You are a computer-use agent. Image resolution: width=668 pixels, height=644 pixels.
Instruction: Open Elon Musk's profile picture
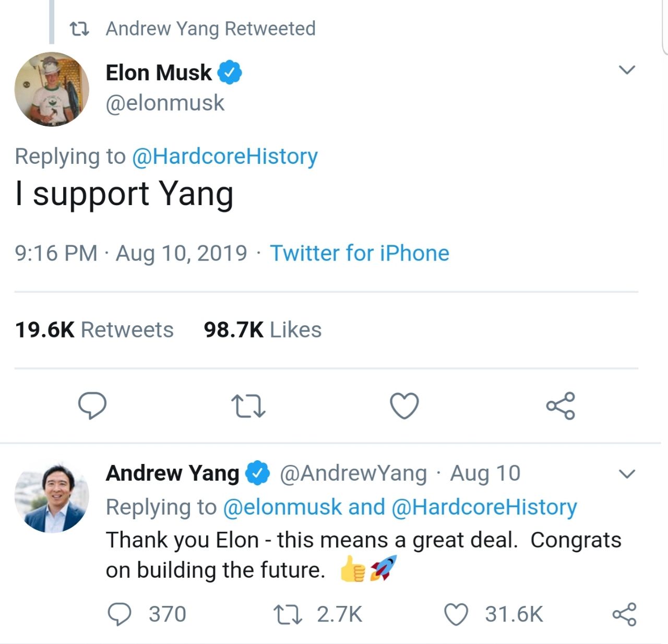[x=52, y=89]
